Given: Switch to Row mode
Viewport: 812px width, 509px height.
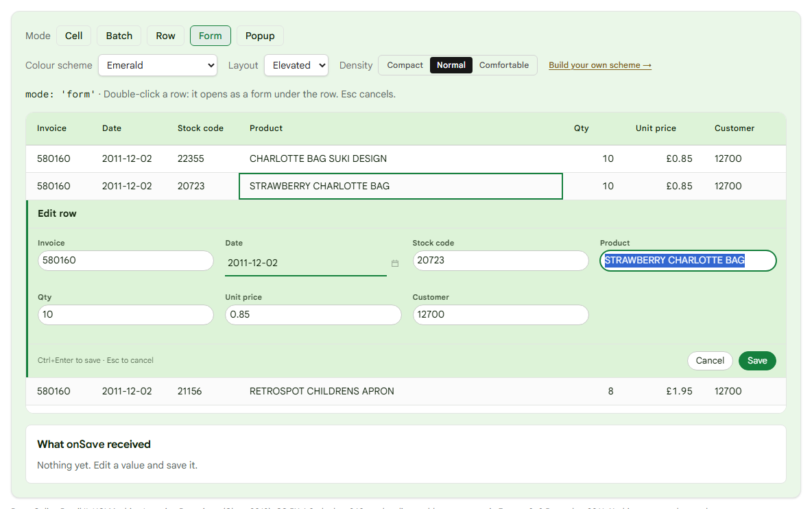Looking at the screenshot, I should click(166, 36).
